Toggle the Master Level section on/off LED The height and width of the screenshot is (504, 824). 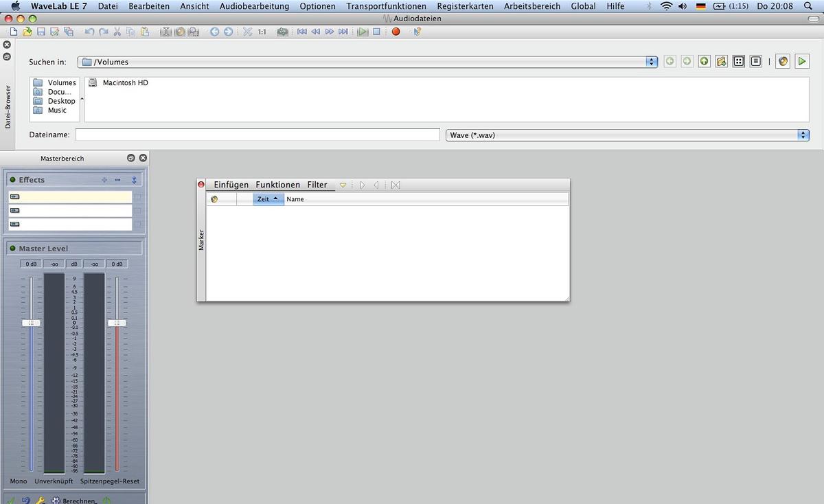(x=12, y=249)
